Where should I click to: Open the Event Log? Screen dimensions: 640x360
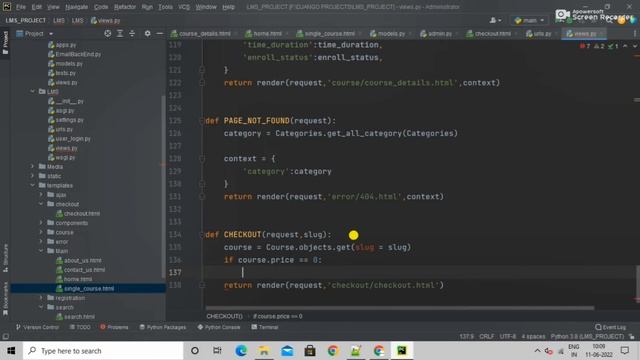(611, 327)
